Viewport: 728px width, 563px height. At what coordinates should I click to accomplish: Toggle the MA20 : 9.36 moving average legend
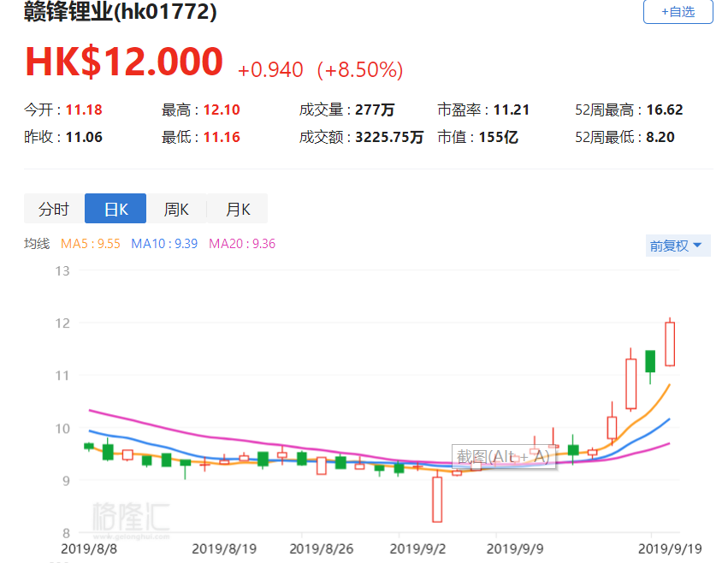point(242,243)
